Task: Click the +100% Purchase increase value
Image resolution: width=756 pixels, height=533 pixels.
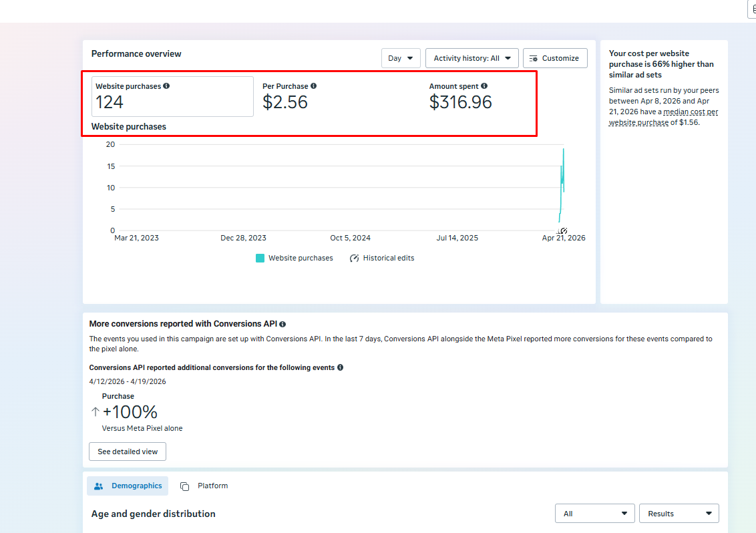Action: point(130,412)
